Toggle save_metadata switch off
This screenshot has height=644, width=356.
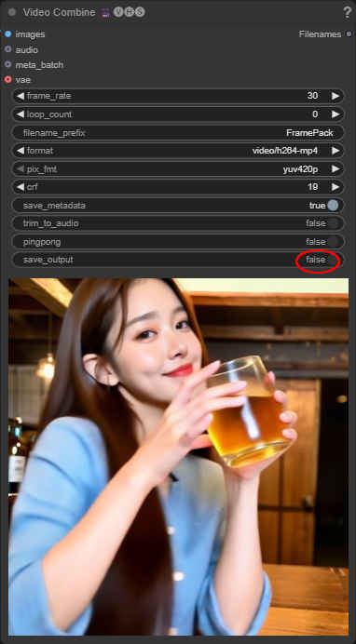click(x=333, y=206)
